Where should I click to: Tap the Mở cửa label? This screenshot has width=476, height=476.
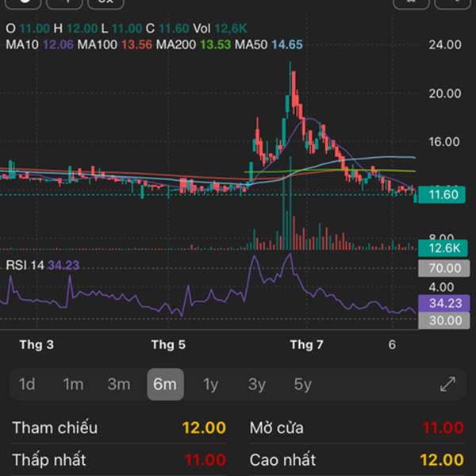[277, 428]
